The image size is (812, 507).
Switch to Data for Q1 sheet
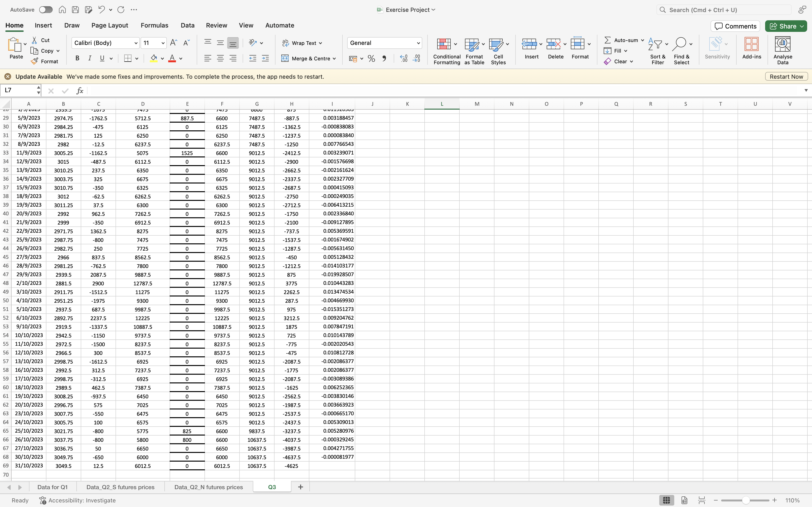(52, 487)
